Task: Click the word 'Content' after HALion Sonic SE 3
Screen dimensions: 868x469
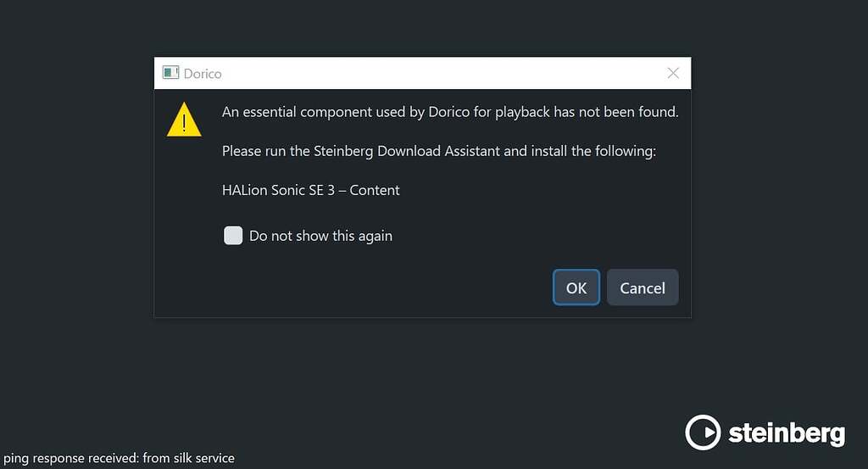Action: point(374,190)
